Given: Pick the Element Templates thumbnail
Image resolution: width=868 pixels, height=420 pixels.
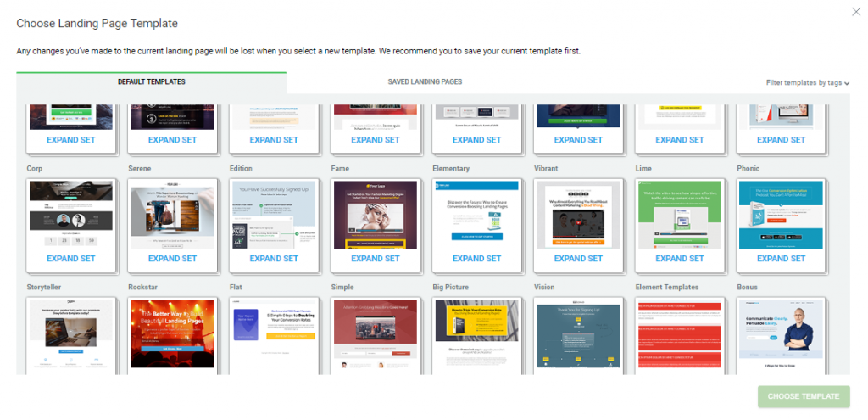Looking at the screenshot, I should [x=680, y=336].
